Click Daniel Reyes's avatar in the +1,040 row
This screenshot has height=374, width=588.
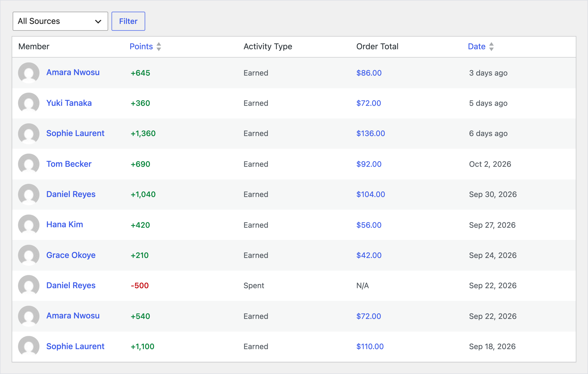(x=29, y=194)
